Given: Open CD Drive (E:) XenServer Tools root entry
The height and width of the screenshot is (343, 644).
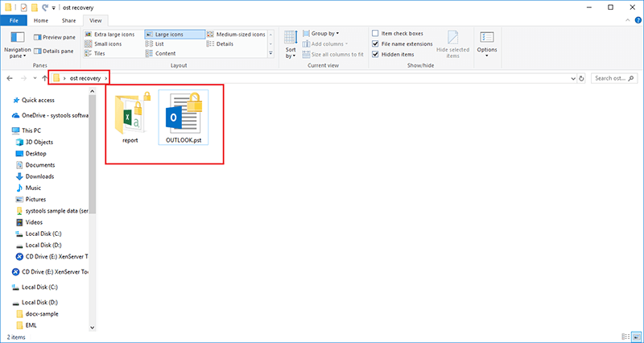Looking at the screenshot, I should click(51, 272).
